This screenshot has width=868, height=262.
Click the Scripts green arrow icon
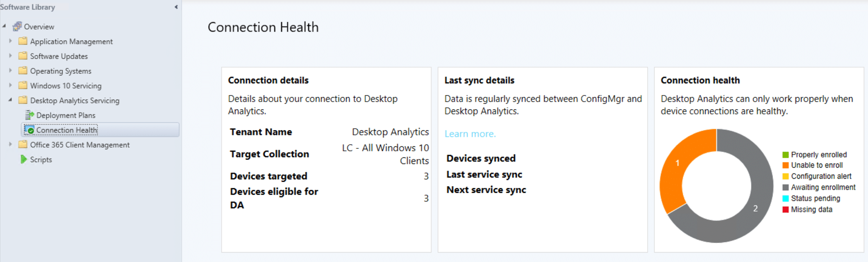23,159
